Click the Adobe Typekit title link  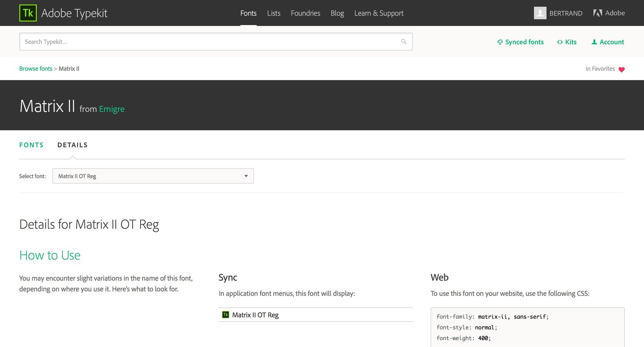74,13
